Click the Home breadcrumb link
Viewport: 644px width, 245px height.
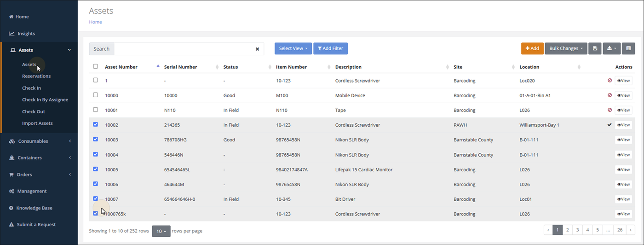coord(95,22)
